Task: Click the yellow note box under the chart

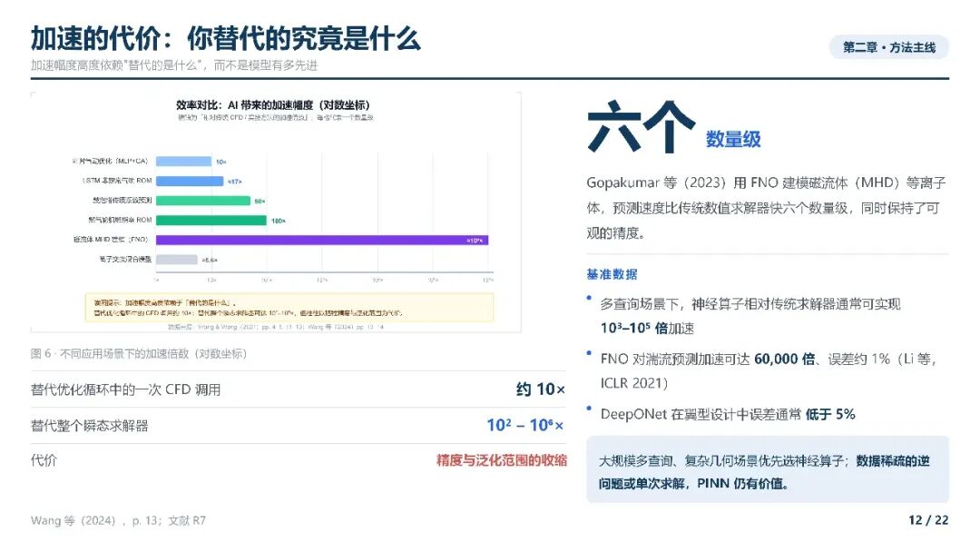Action: point(289,308)
